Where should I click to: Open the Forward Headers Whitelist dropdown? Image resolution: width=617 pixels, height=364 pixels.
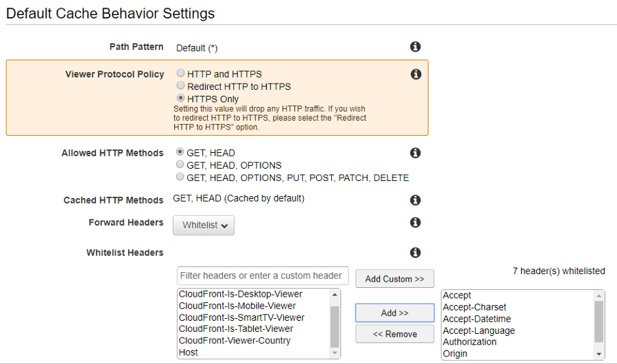pos(204,225)
